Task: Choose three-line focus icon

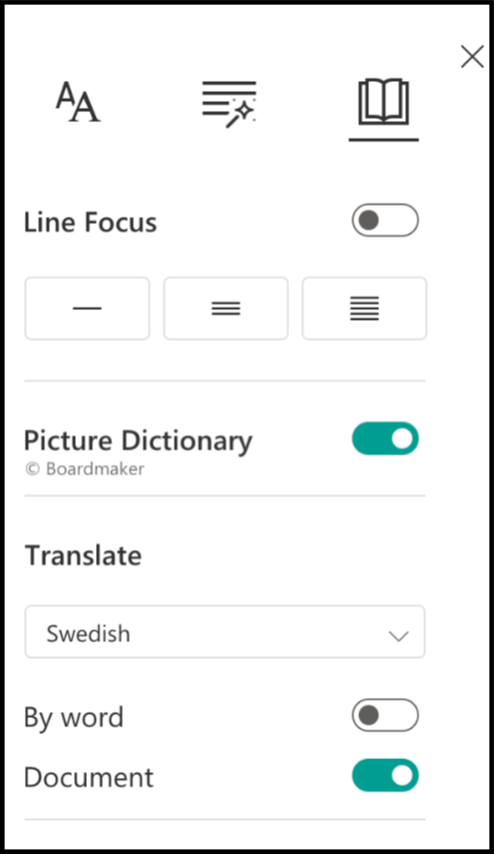Action: pyautogui.click(x=226, y=308)
